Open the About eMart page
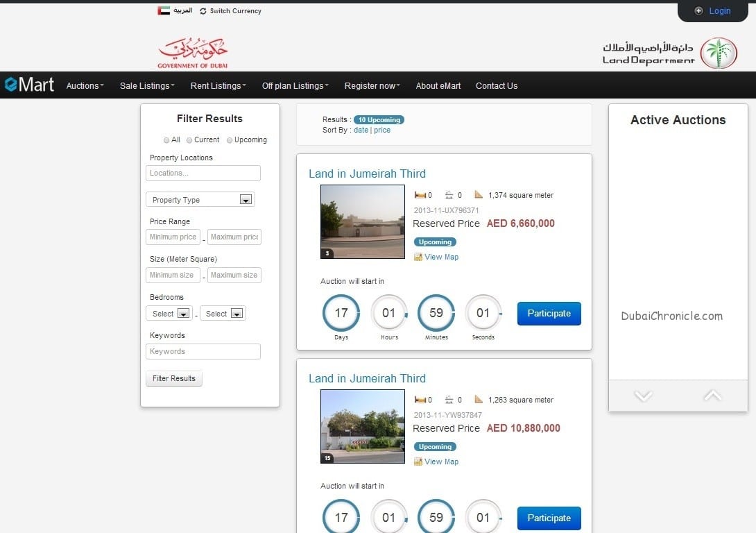The width and height of the screenshot is (756, 533). point(438,85)
